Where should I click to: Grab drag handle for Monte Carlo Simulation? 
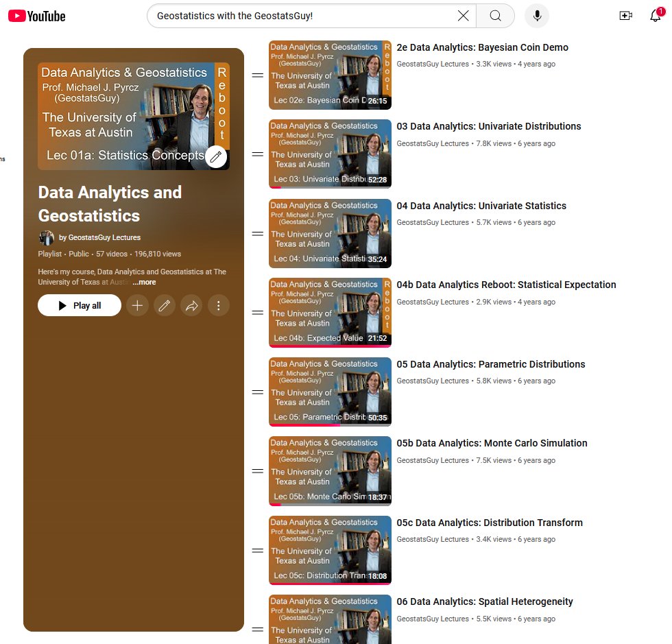[258, 470]
